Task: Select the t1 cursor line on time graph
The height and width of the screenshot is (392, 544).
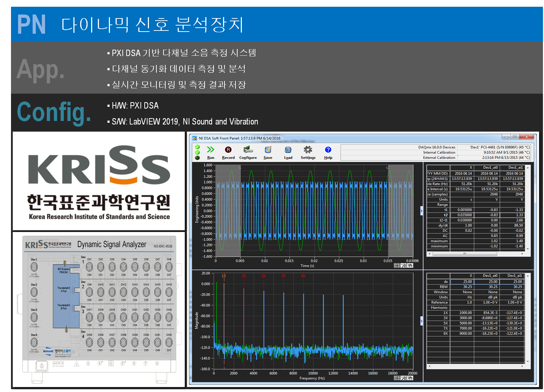Action: click(x=240, y=211)
